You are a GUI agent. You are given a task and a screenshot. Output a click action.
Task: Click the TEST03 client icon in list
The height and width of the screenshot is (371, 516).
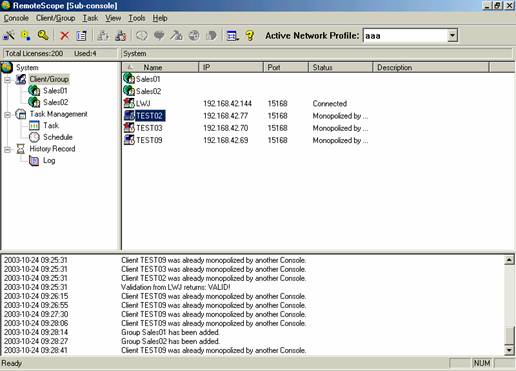[129, 128]
